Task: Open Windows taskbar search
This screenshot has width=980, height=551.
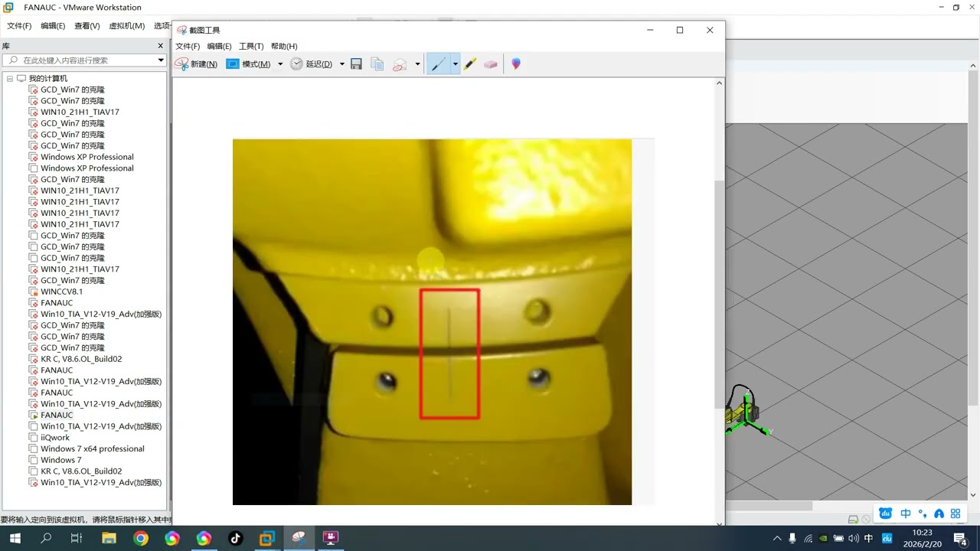Action: click(46, 538)
